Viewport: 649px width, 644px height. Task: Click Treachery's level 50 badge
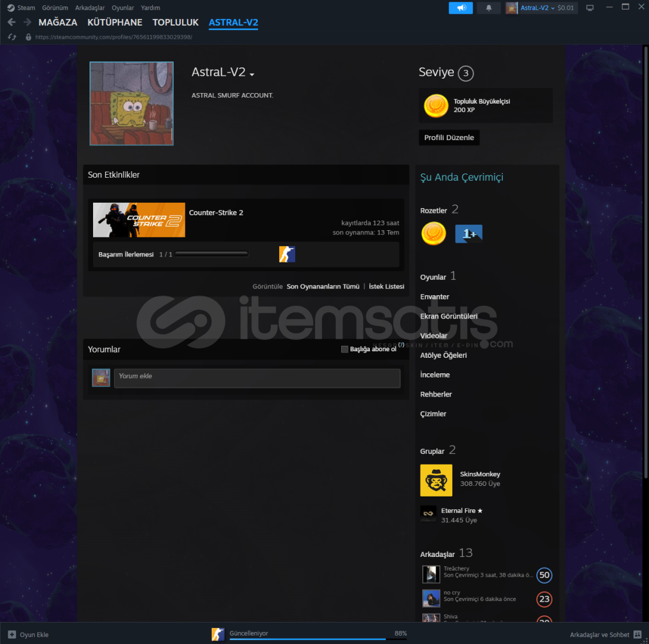click(544, 575)
